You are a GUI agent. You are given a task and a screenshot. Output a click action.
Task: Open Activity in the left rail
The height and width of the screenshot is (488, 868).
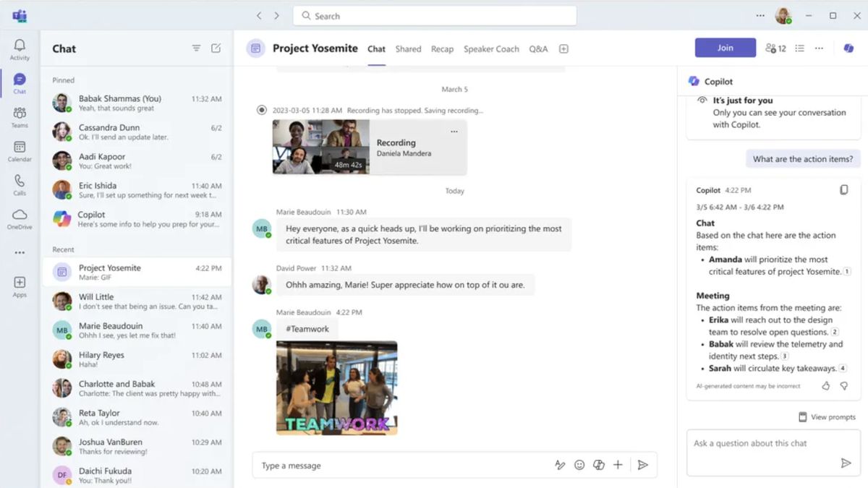pyautogui.click(x=20, y=50)
